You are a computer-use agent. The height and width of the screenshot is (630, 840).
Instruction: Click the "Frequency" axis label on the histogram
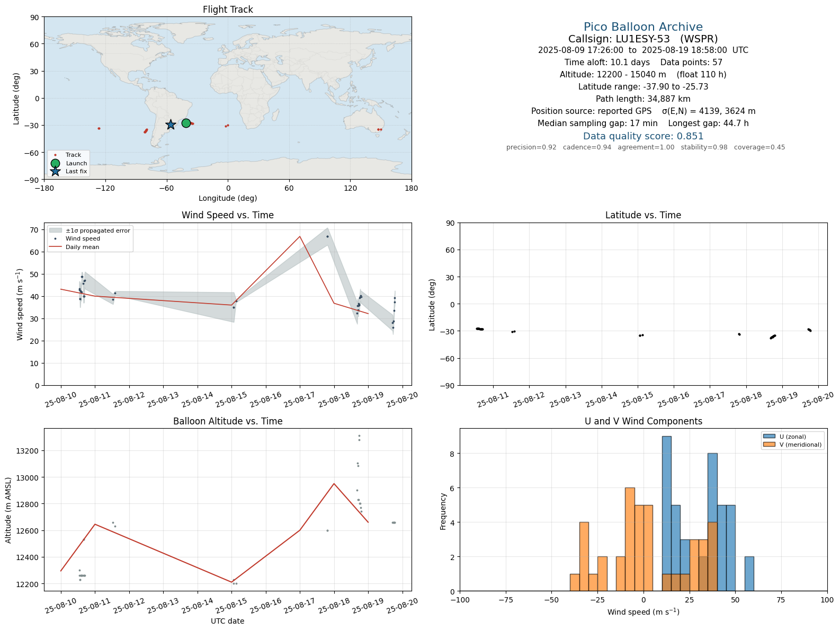point(443,511)
